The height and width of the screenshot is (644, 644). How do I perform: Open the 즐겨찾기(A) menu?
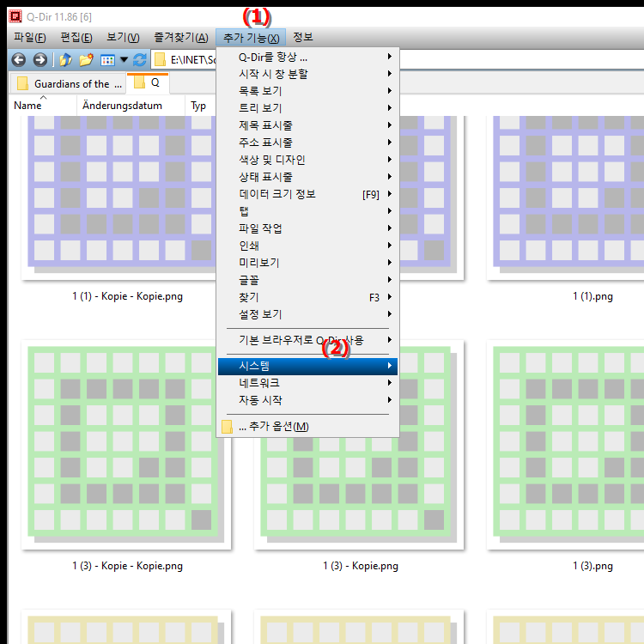coord(181,38)
